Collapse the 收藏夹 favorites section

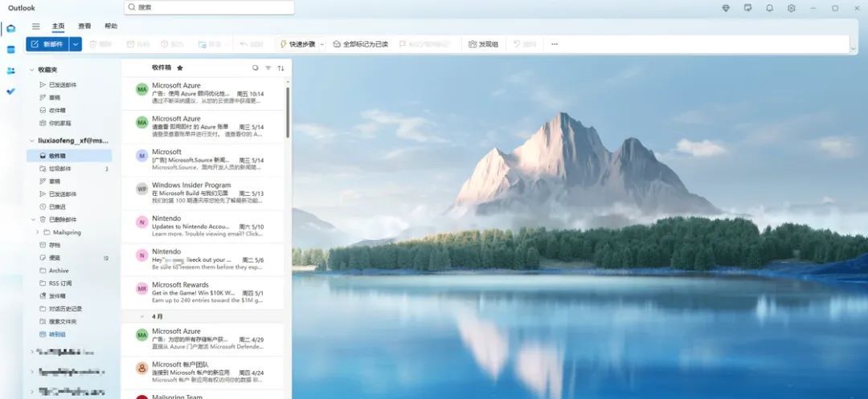[x=32, y=70]
